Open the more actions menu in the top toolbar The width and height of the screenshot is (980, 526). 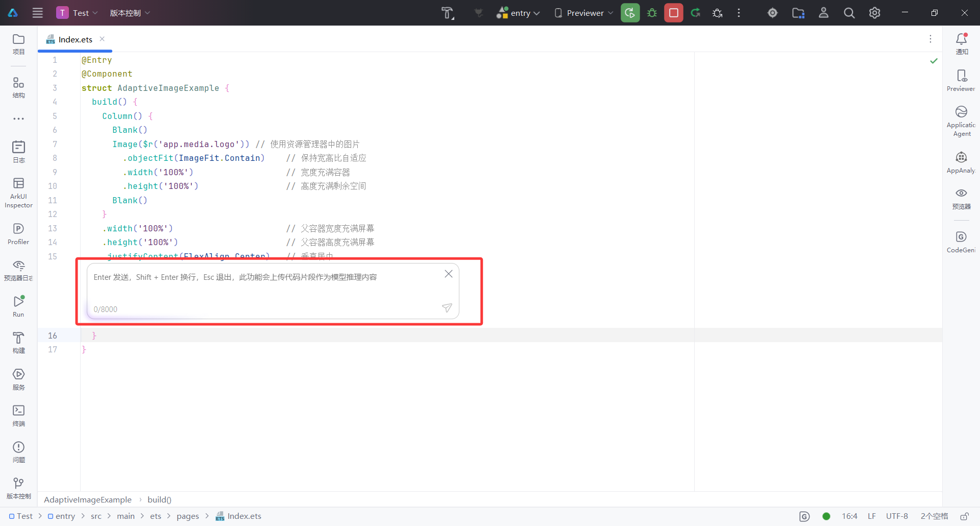(x=739, y=13)
